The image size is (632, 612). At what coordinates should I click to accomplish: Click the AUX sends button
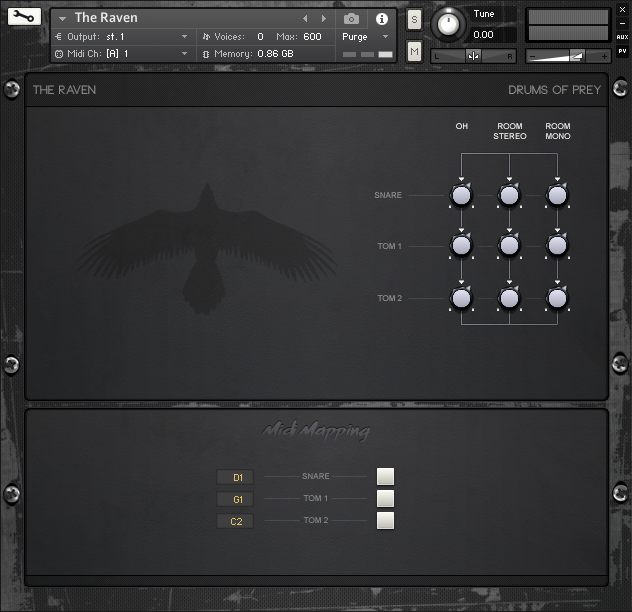point(622,37)
